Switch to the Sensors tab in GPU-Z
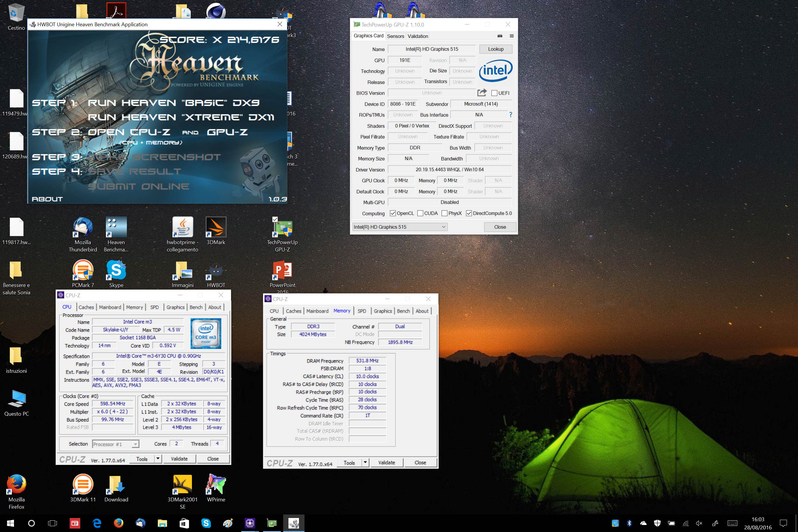Screen dimensions: 798x532 [x=395, y=36]
